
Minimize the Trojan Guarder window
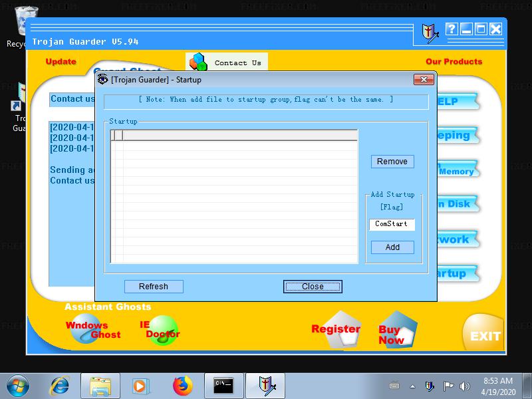coord(467,29)
